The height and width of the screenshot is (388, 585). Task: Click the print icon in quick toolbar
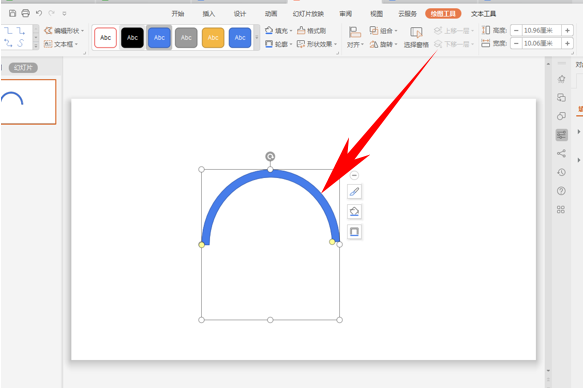25,13
